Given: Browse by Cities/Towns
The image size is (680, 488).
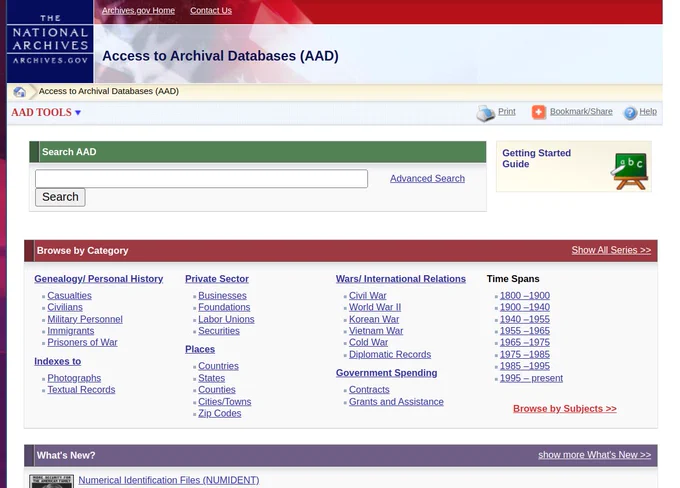Looking at the screenshot, I should 225,402.
